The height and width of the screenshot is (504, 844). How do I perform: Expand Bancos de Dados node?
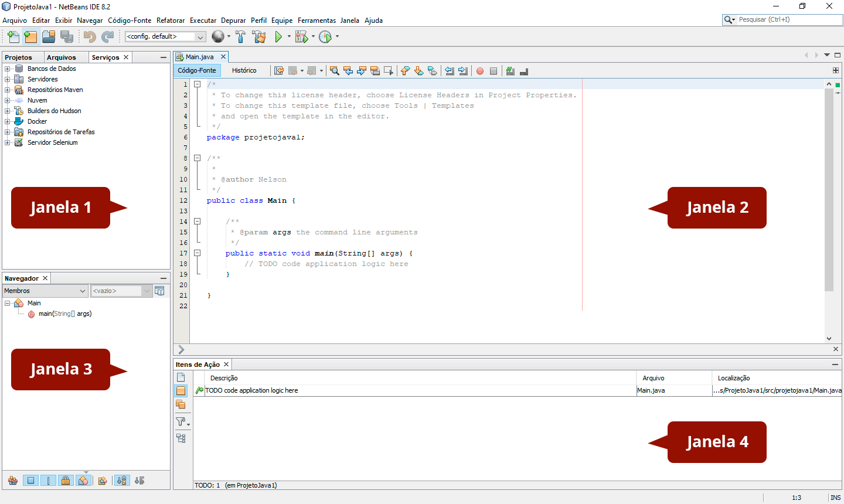click(x=8, y=69)
